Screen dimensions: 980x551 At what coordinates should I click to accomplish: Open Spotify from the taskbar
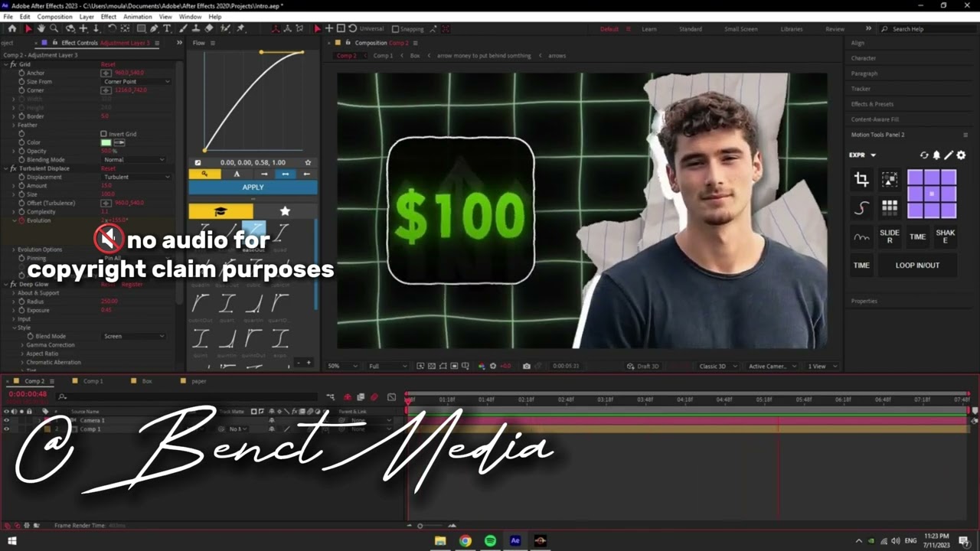(x=490, y=541)
